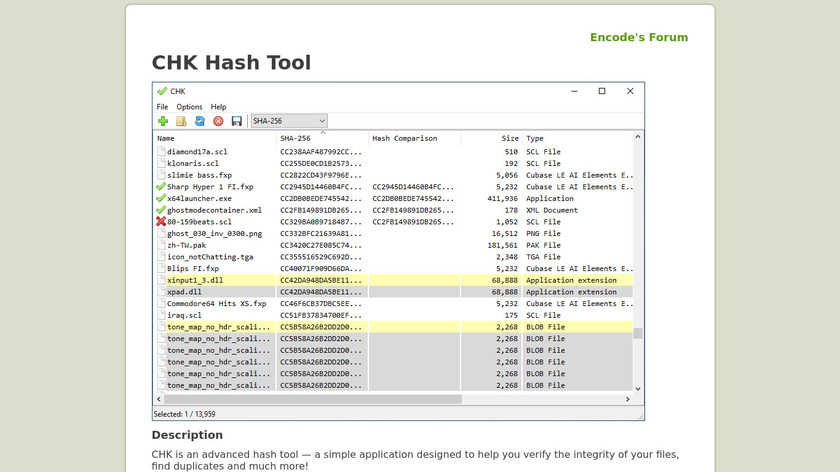Click the Add Folder toolbar icon
The width and height of the screenshot is (840, 472).
pyautogui.click(x=181, y=121)
